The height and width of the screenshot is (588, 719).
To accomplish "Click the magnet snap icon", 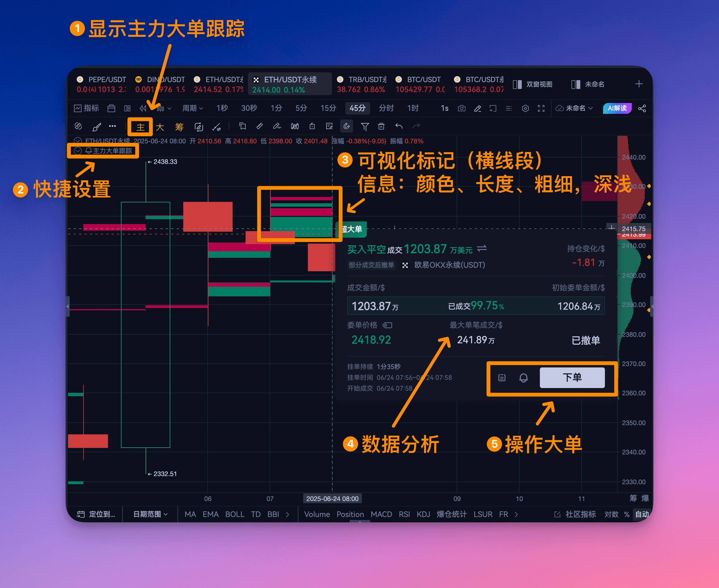I will point(346,126).
